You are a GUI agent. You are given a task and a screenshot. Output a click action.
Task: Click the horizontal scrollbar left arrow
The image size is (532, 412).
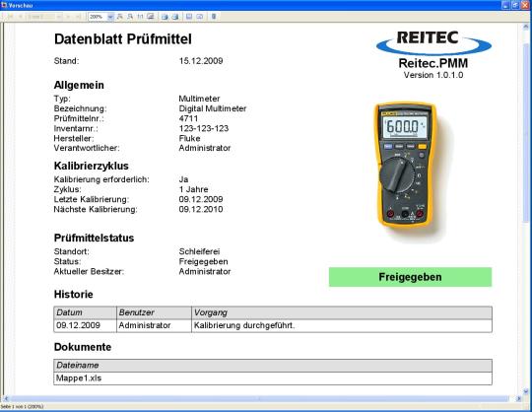pos(5,399)
